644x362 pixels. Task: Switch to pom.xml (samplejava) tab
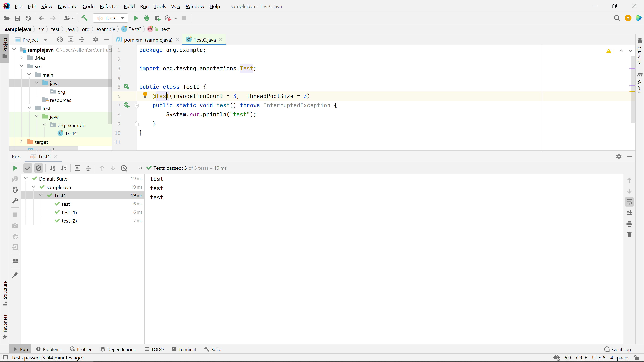coord(148,40)
